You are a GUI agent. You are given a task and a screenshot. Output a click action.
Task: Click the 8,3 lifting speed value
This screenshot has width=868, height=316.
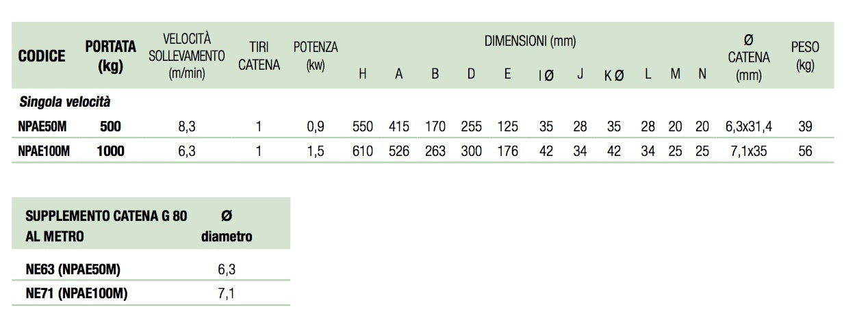tap(187, 127)
